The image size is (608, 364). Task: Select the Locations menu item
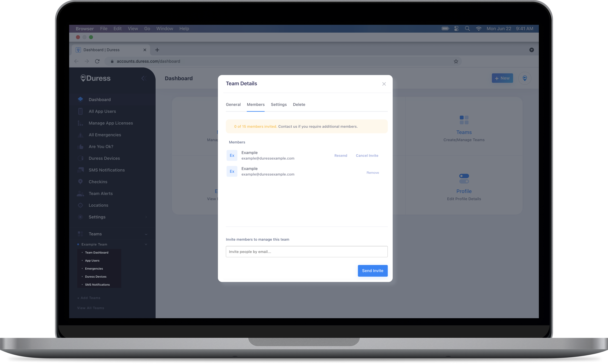click(x=98, y=205)
